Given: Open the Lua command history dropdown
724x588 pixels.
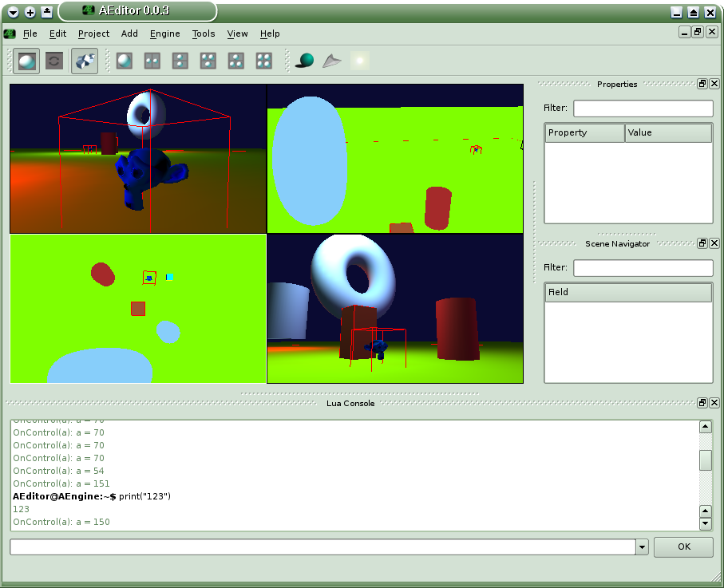Looking at the screenshot, I should pos(642,547).
